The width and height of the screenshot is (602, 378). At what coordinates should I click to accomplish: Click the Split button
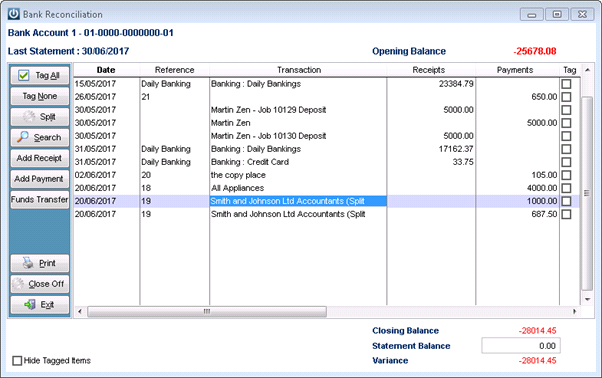click(40, 117)
